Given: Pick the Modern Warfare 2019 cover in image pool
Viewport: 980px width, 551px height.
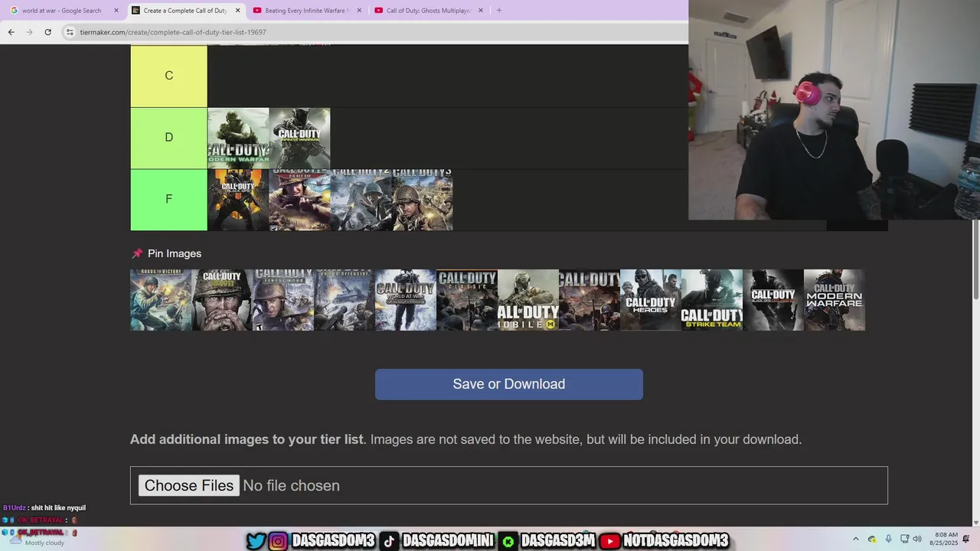Looking at the screenshot, I should [x=835, y=300].
